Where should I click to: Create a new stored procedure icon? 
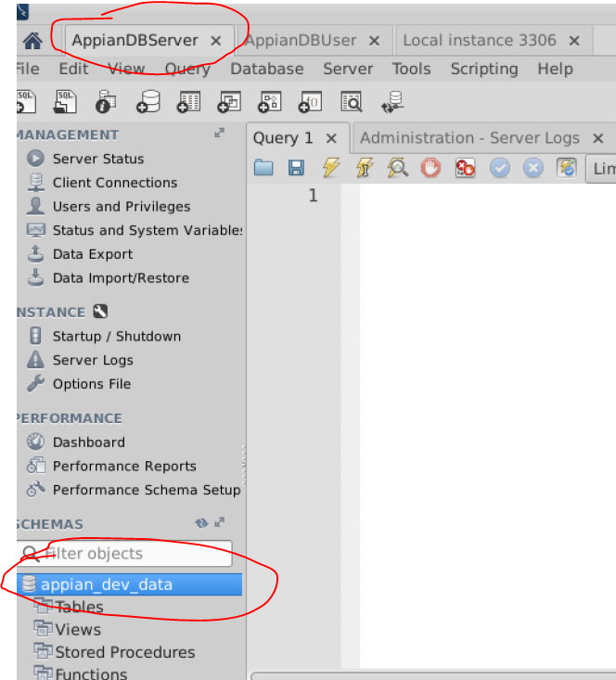[269, 102]
